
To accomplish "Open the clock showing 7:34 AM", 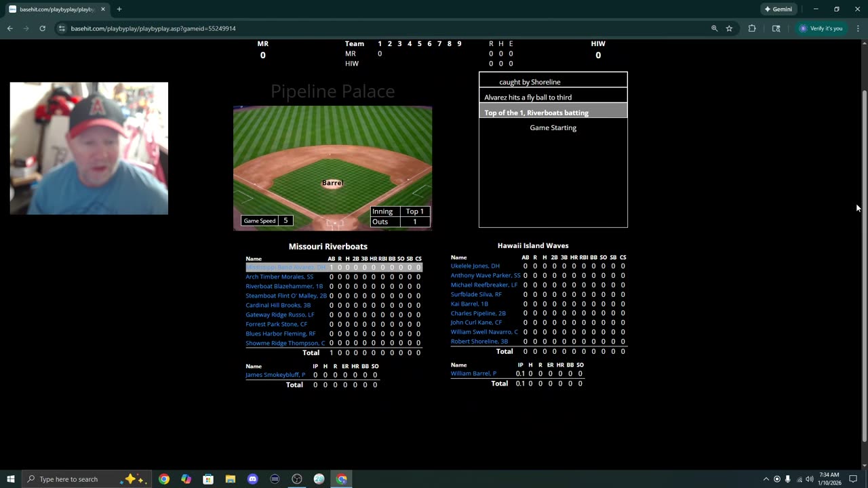I will [x=829, y=479].
